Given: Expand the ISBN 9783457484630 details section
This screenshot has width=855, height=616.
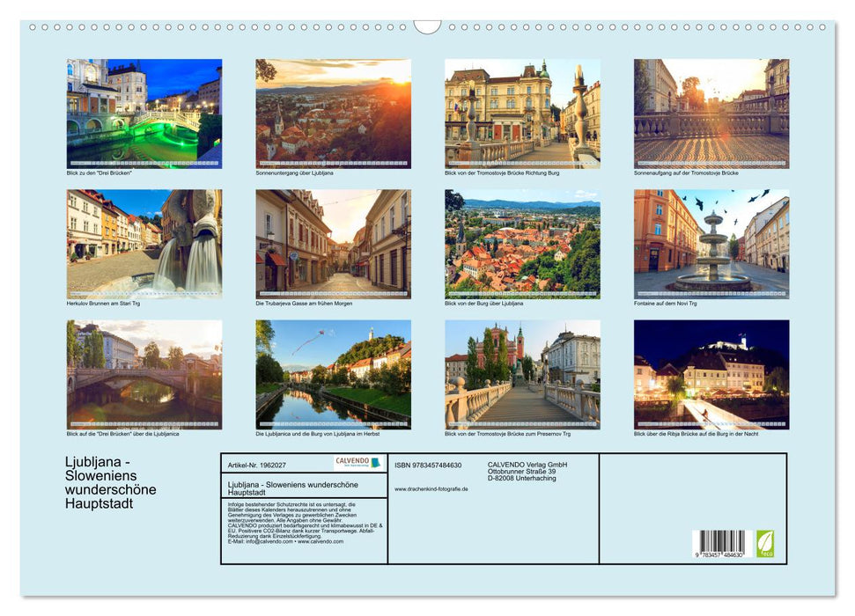Looking at the screenshot, I should coord(428,463).
